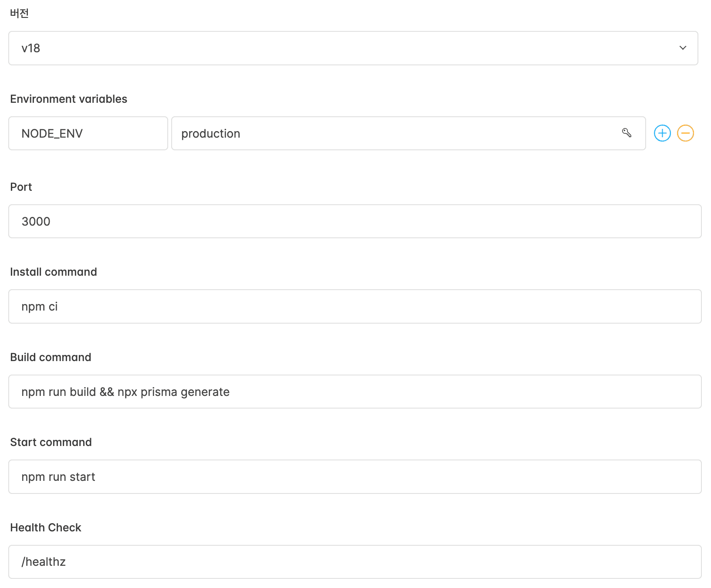Viewport: 711px width, 588px height.
Task: Click the Start command field
Action: (x=355, y=477)
